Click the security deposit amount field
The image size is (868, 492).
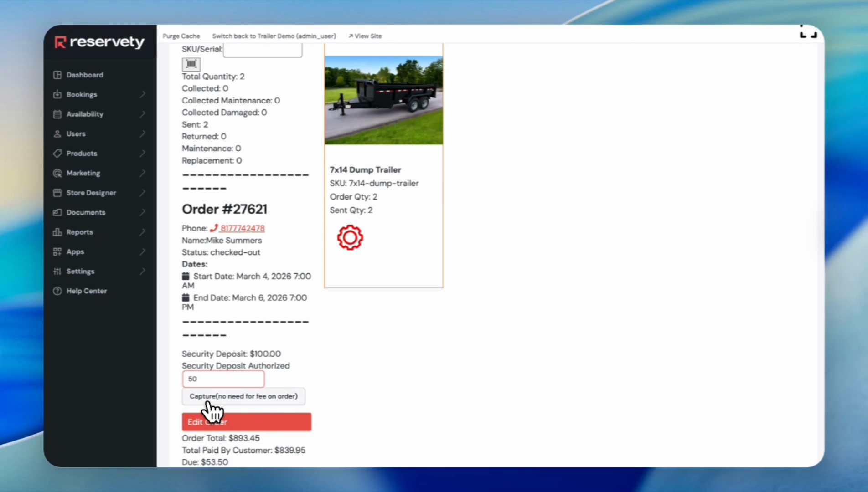click(223, 379)
